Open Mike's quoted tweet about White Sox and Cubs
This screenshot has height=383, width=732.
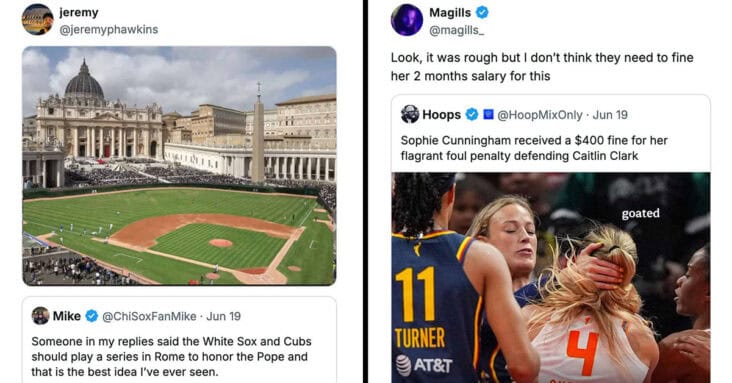coord(179,340)
